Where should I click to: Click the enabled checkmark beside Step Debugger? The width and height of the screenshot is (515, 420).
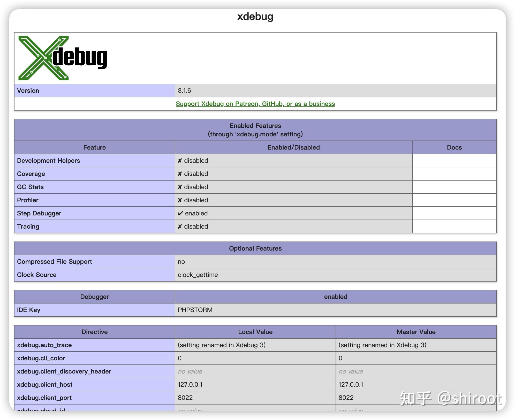(181, 213)
